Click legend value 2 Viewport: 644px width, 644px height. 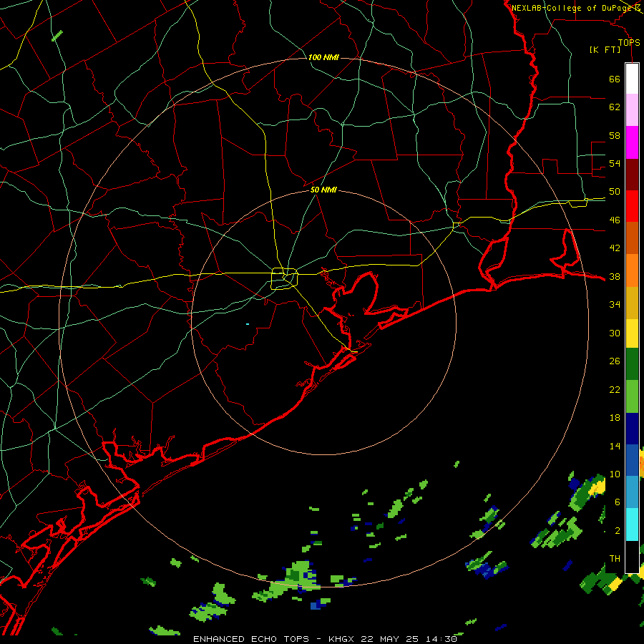617,531
